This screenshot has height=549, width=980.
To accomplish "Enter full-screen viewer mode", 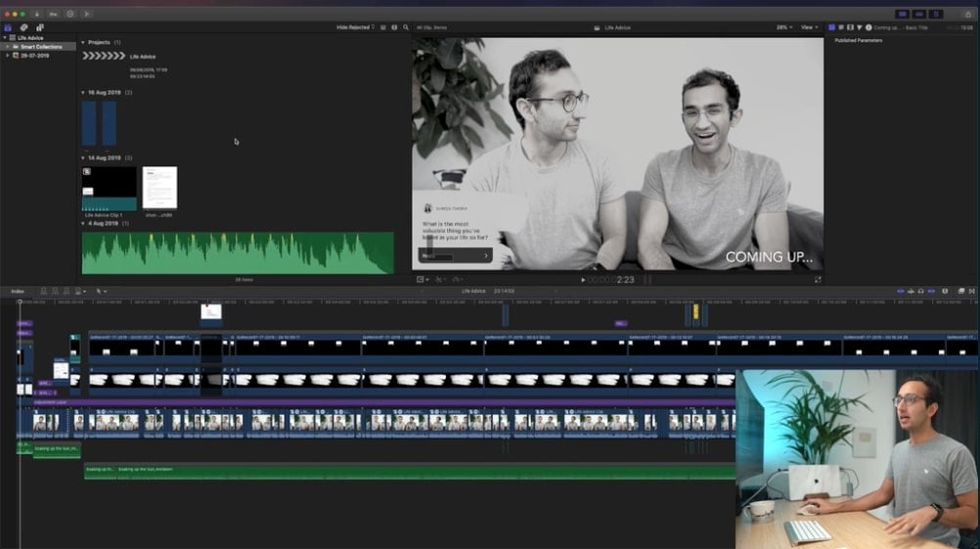I will 818,279.
